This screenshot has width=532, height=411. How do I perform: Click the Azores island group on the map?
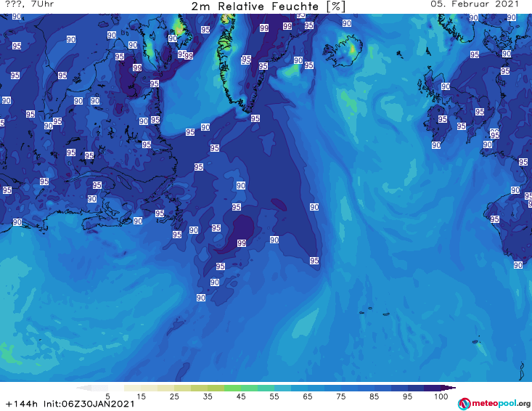375,312
